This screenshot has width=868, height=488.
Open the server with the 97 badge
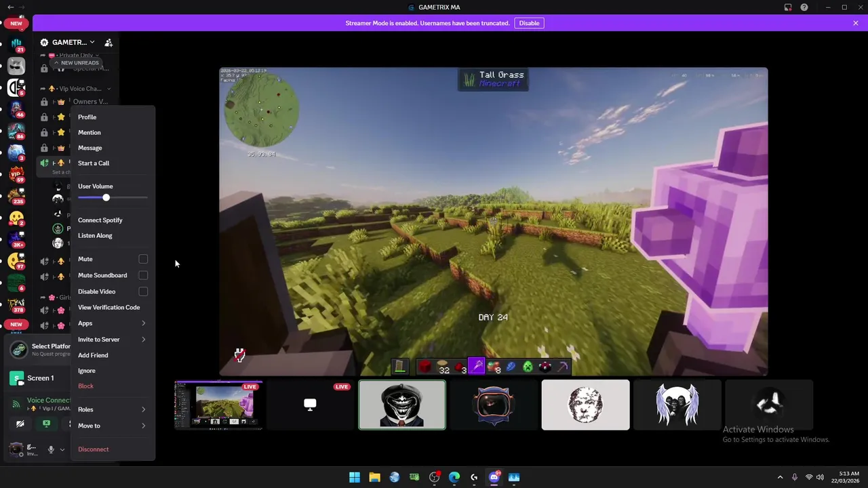[x=16, y=261]
